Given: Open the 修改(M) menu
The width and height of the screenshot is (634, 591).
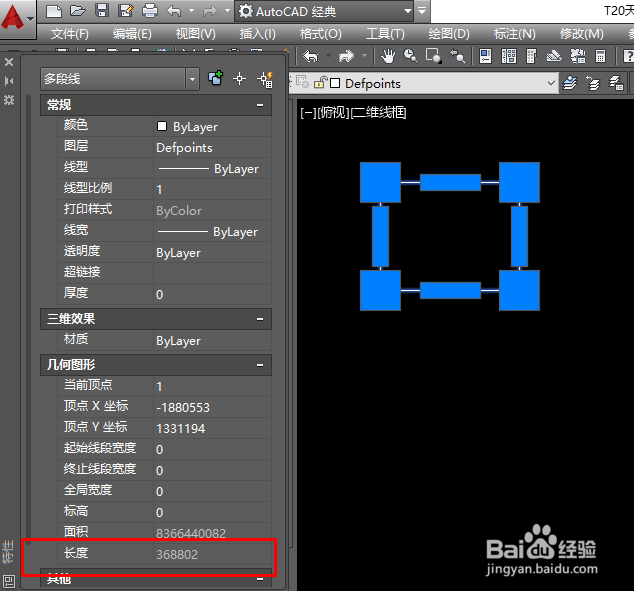Looking at the screenshot, I should click(582, 34).
